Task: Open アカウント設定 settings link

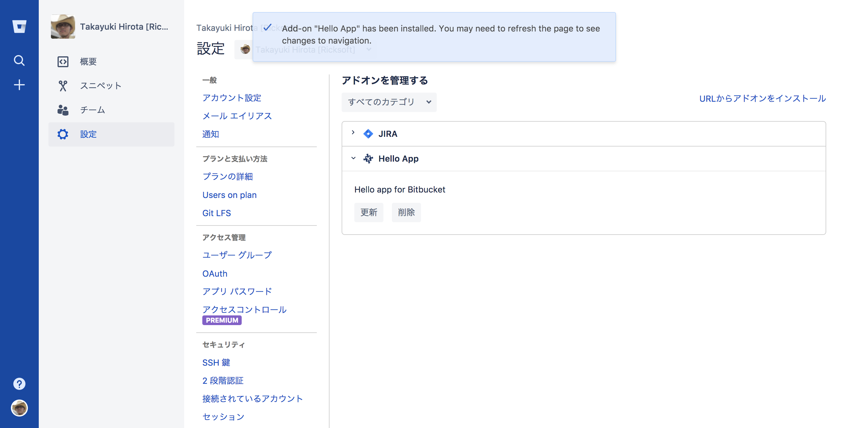Action: [231, 98]
